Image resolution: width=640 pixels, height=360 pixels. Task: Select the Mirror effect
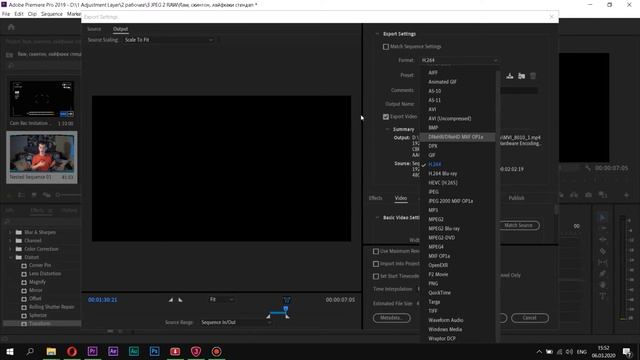tap(36, 290)
